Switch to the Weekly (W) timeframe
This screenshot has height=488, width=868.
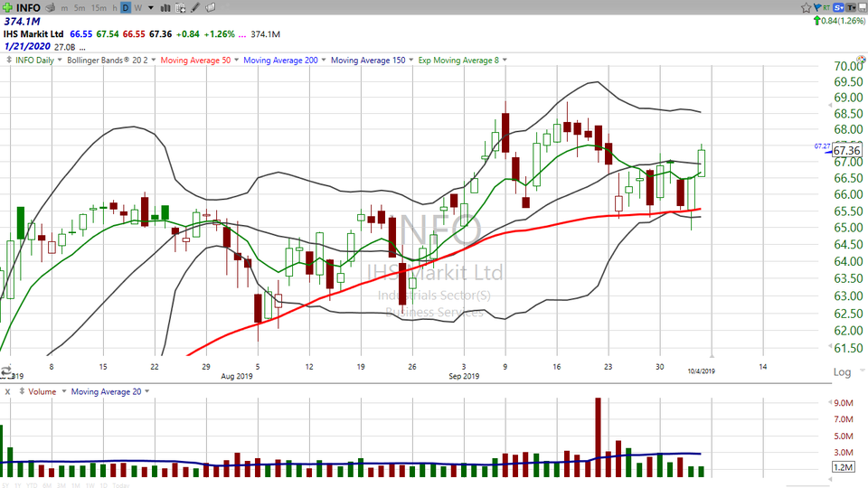[137, 8]
